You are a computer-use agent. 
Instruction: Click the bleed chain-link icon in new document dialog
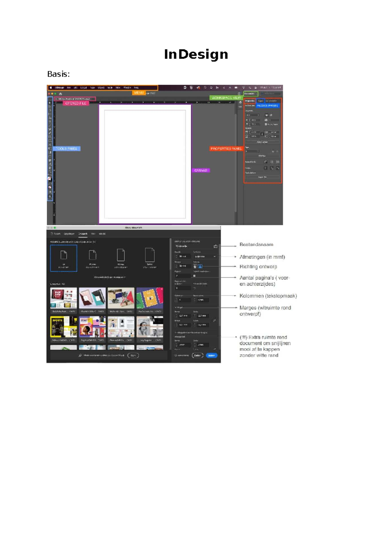click(215, 349)
